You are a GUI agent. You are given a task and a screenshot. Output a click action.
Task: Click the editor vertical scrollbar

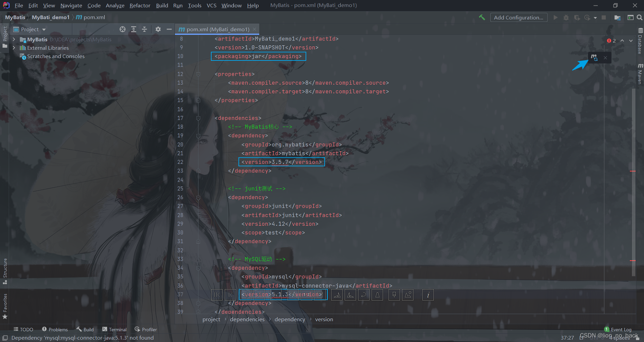tap(633, 182)
